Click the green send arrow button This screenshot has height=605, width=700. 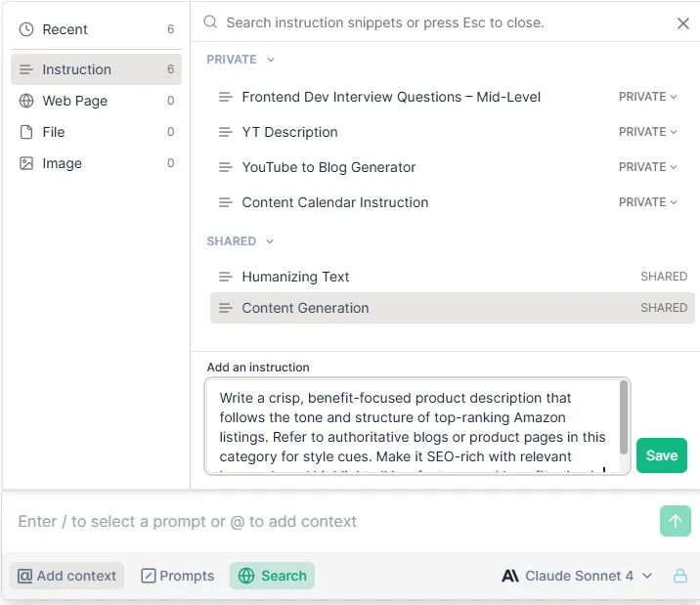click(675, 521)
